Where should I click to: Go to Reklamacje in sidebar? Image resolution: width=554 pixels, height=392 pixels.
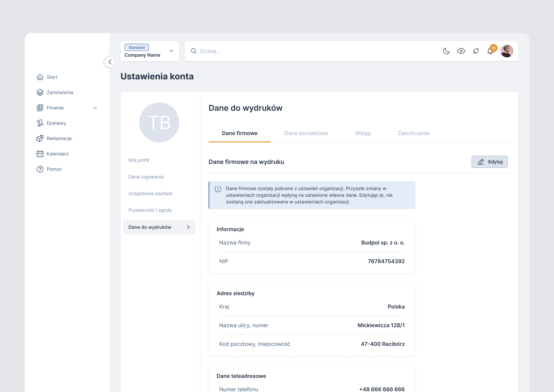59,138
